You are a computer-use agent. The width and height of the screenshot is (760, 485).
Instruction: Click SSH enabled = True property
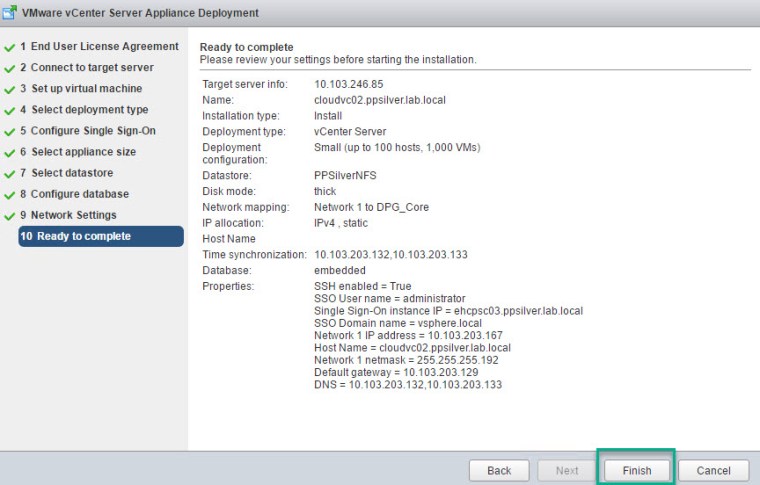point(363,286)
